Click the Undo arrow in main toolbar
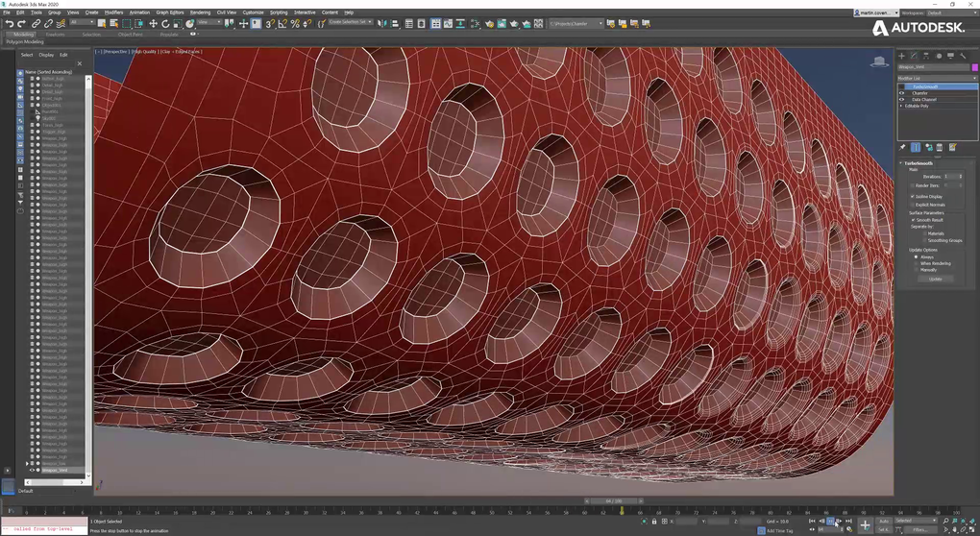The height and width of the screenshot is (536, 980). click(x=10, y=23)
